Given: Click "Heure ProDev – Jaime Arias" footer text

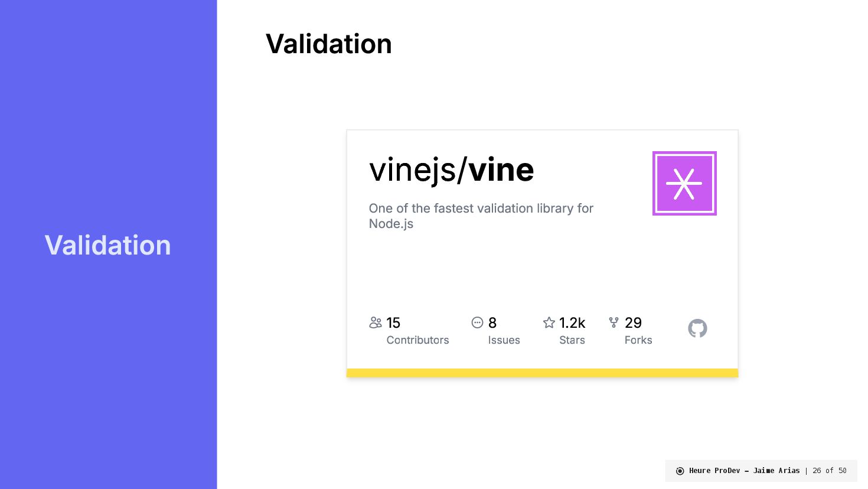Looking at the screenshot, I should (x=744, y=471).
